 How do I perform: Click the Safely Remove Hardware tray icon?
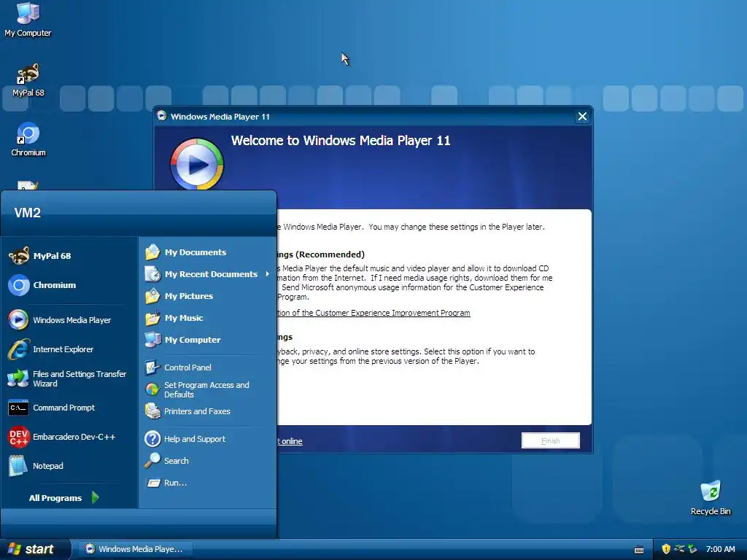[x=692, y=549]
